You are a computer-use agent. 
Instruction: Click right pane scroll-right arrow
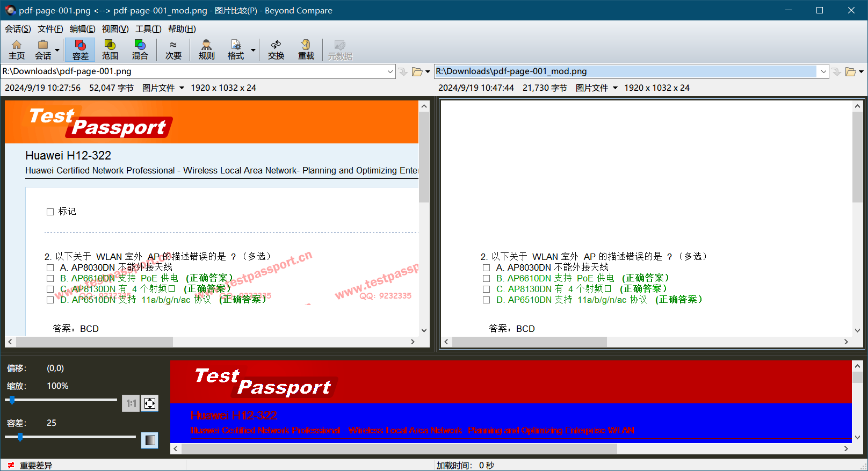[846, 342]
